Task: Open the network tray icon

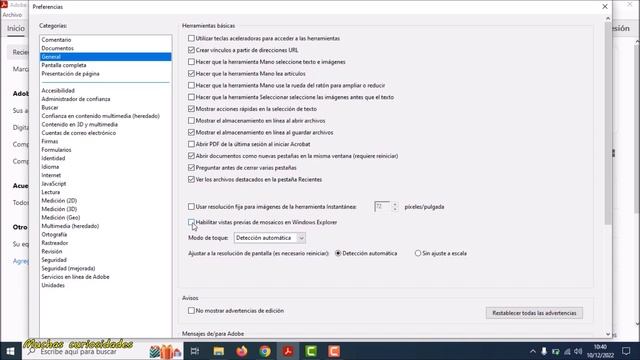Action: tap(567, 351)
